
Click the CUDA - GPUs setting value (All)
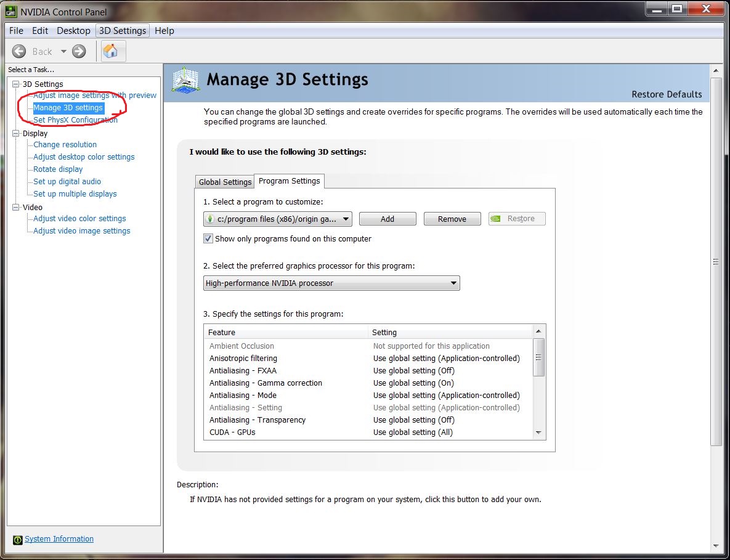(413, 432)
